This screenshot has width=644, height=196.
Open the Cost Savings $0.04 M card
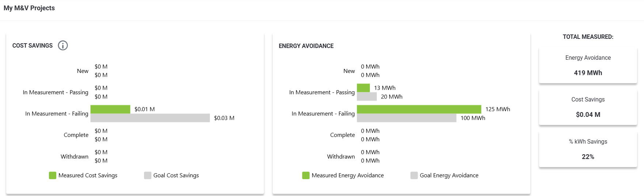(x=588, y=107)
